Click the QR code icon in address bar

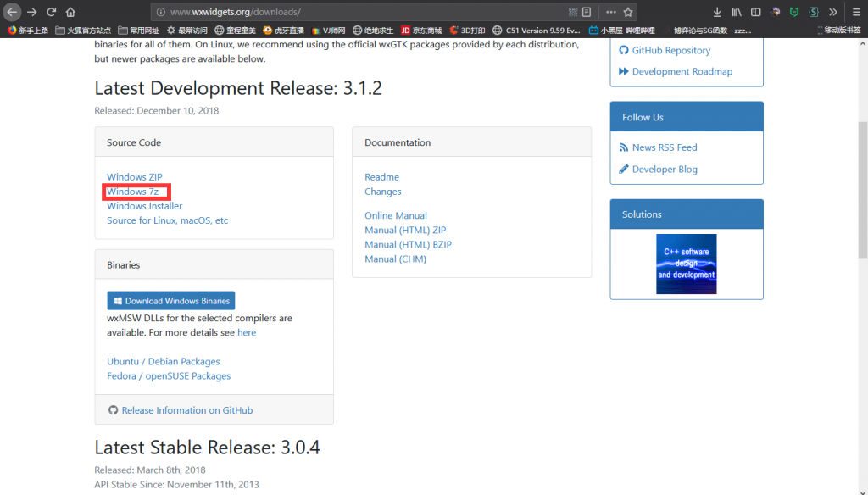coord(573,12)
